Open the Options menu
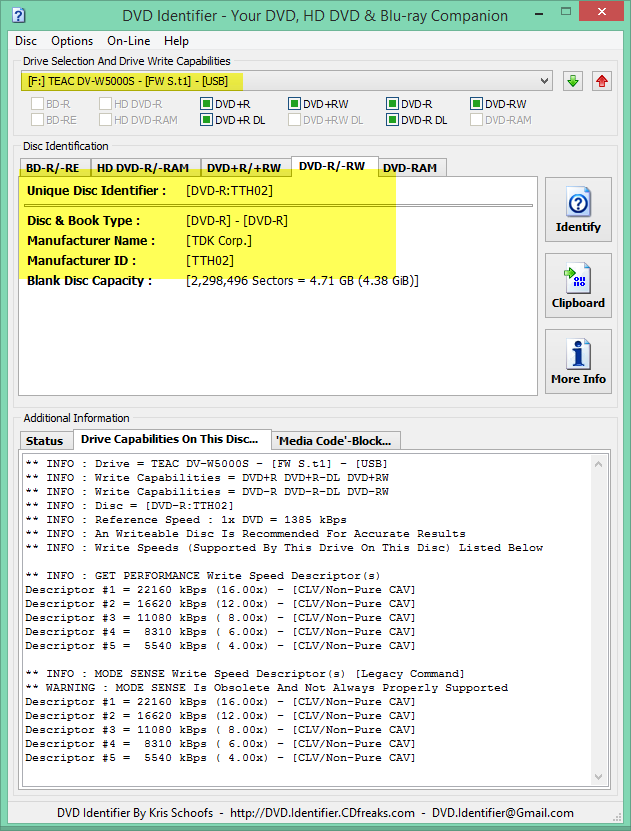Image resolution: width=631 pixels, height=831 pixels. point(72,41)
